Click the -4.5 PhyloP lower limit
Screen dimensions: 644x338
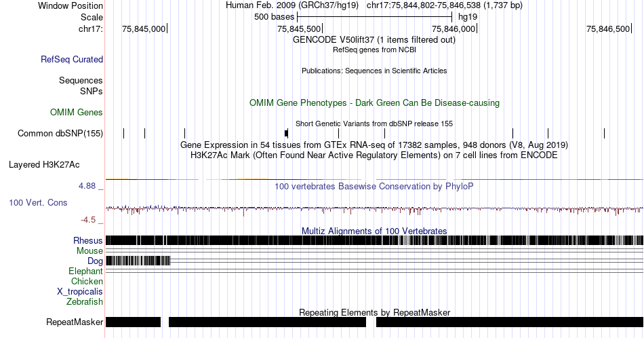coord(88,220)
